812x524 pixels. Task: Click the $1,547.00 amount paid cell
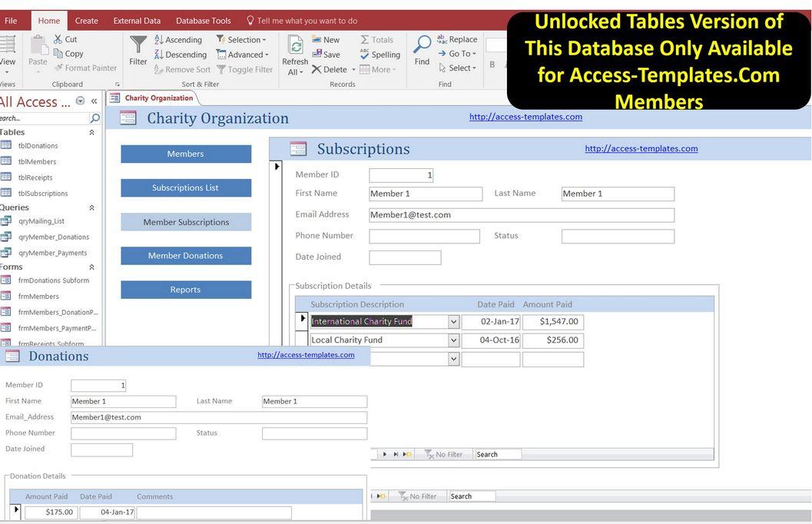[x=553, y=321]
